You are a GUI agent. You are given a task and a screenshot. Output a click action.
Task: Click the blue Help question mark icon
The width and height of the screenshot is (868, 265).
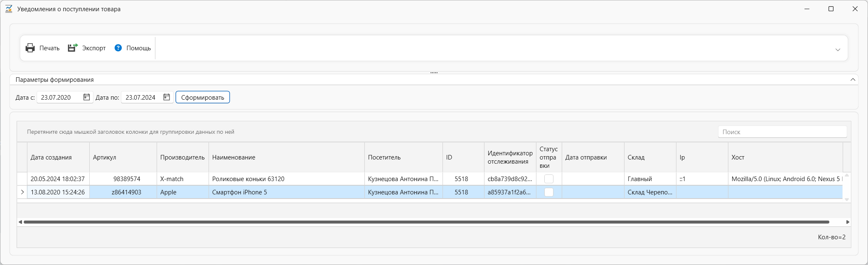point(118,48)
